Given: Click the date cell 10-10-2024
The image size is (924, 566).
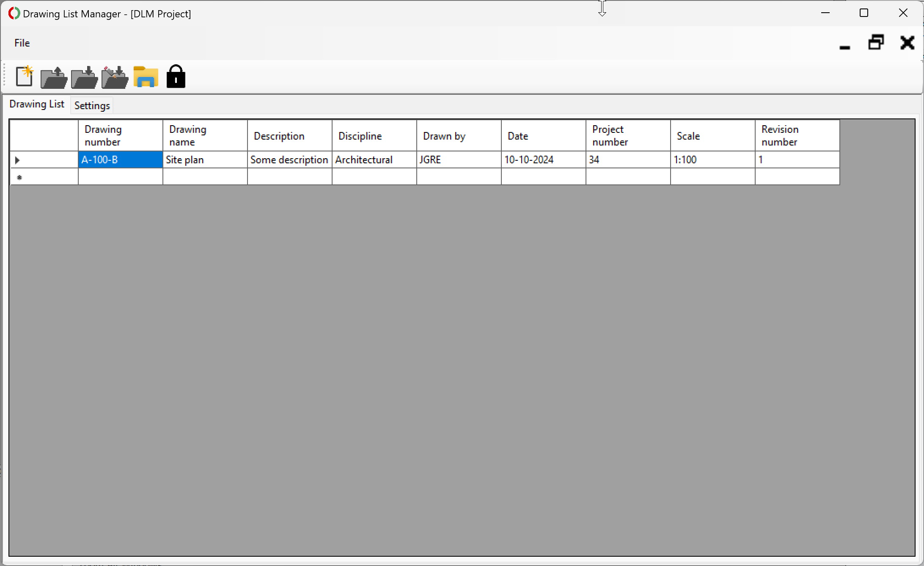Looking at the screenshot, I should click(x=543, y=160).
